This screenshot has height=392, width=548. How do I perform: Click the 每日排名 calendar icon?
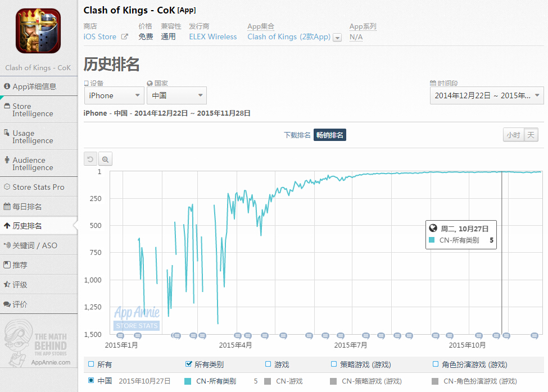[7, 206]
